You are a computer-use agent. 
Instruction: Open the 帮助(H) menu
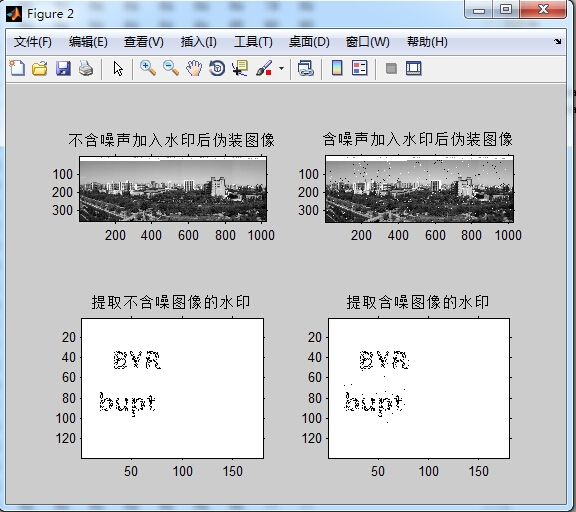click(427, 42)
